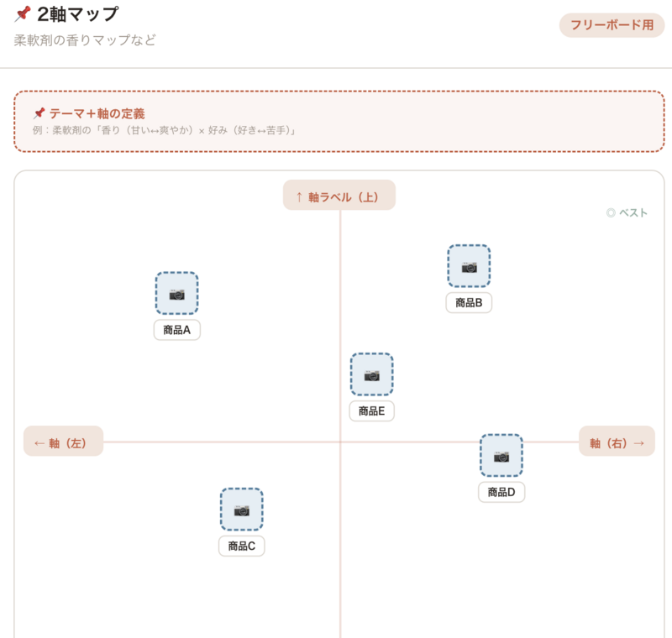
Task: Select the ◎ ベスト marker in the corner
Action: click(627, 212)
